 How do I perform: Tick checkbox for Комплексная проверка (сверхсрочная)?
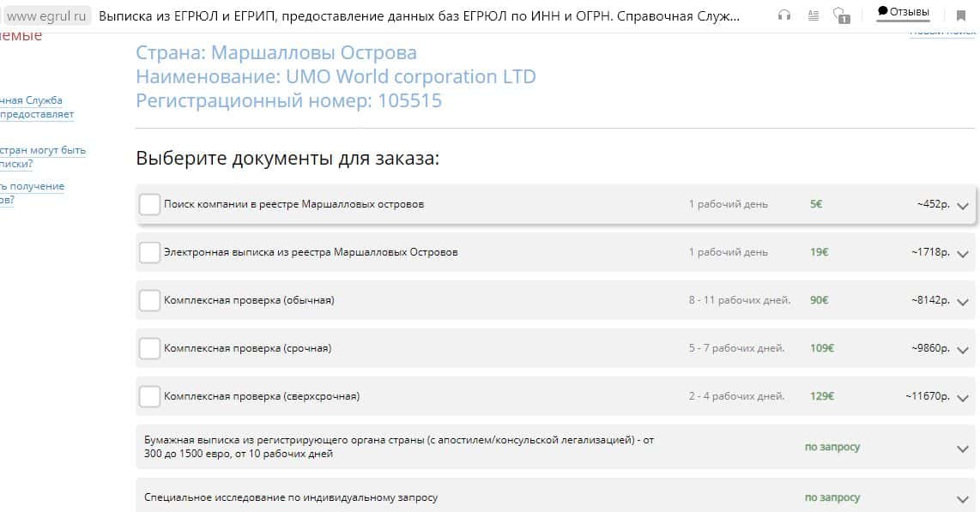[x=149, y=396]
